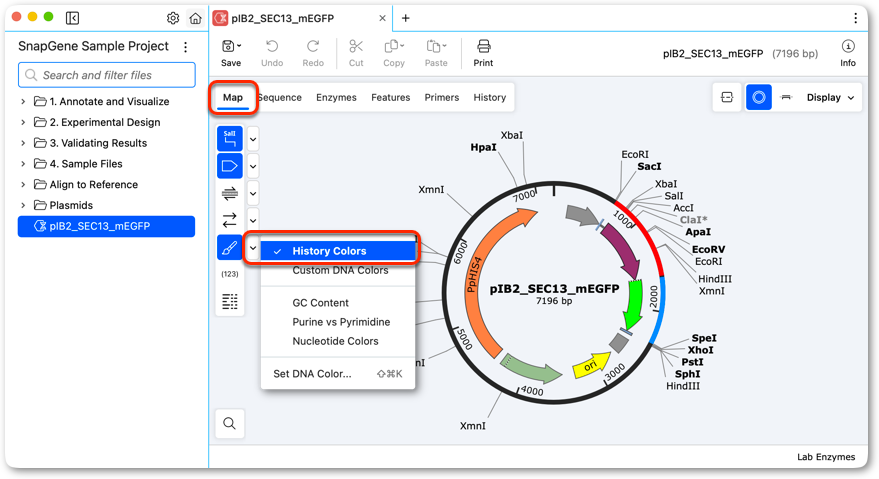Expand the 1. Annotate and Visualize folder
Viewport: 879px width, 479px height.
(x=23, y=102)
